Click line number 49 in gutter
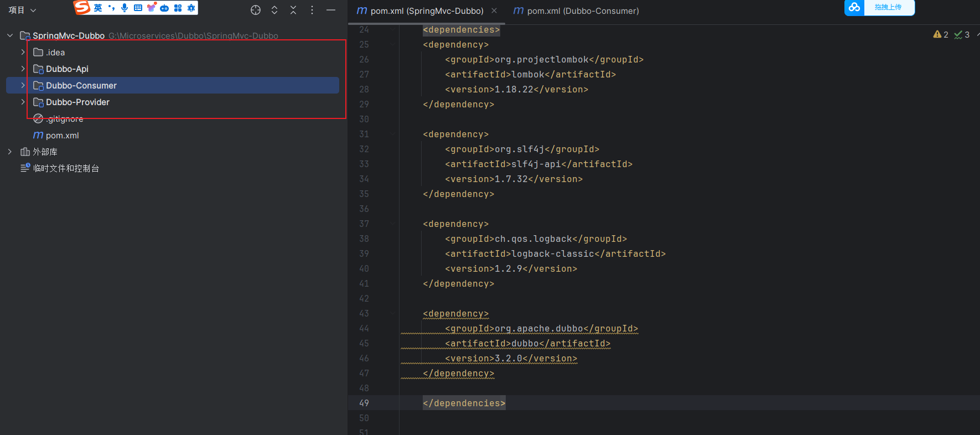This screenshot has height=435, width=980. (364, 403)
